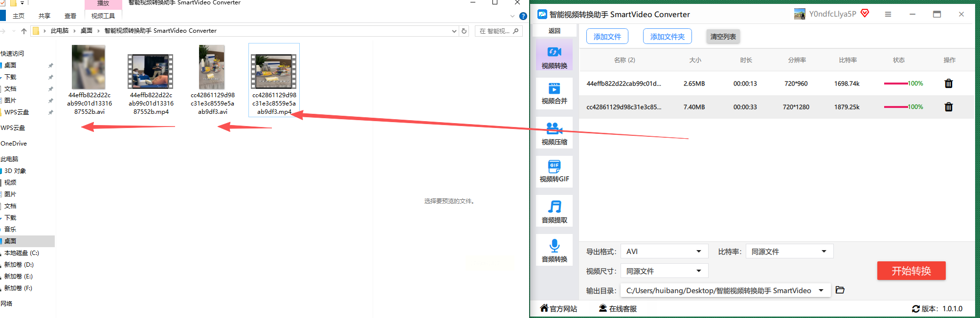Select 新加卷 (E:) drive
The height and width of the screenshot is (318, 980).
pyautogui.click(x=18, y=276)
